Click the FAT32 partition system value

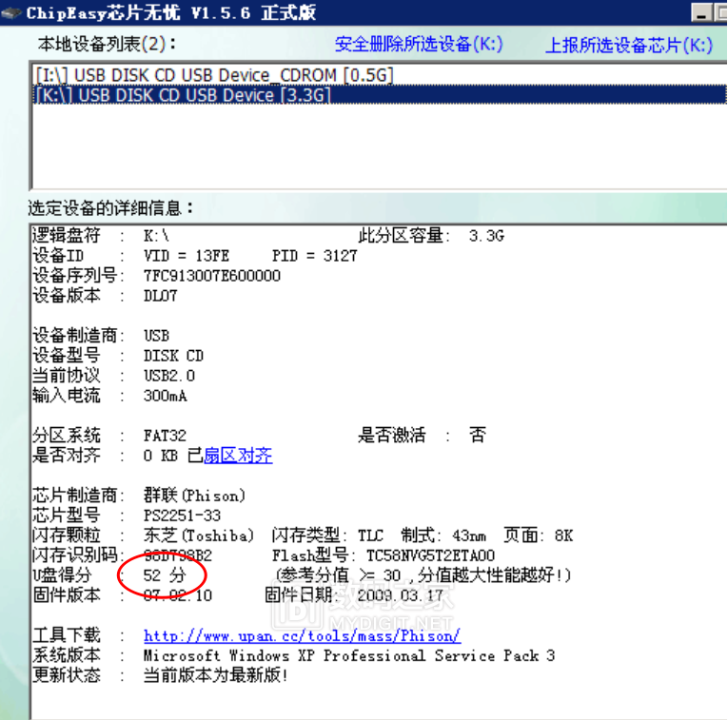pos(165,436)
